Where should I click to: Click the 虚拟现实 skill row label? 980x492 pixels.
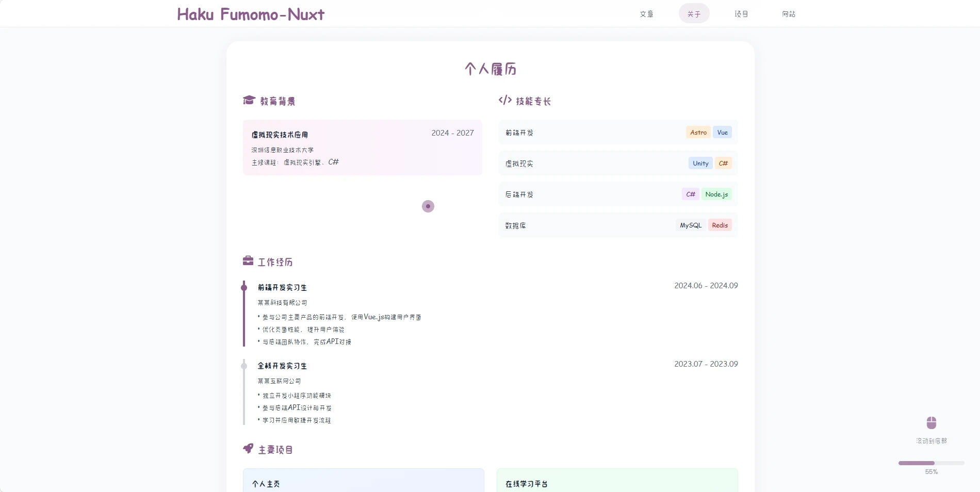pos(519,163)
